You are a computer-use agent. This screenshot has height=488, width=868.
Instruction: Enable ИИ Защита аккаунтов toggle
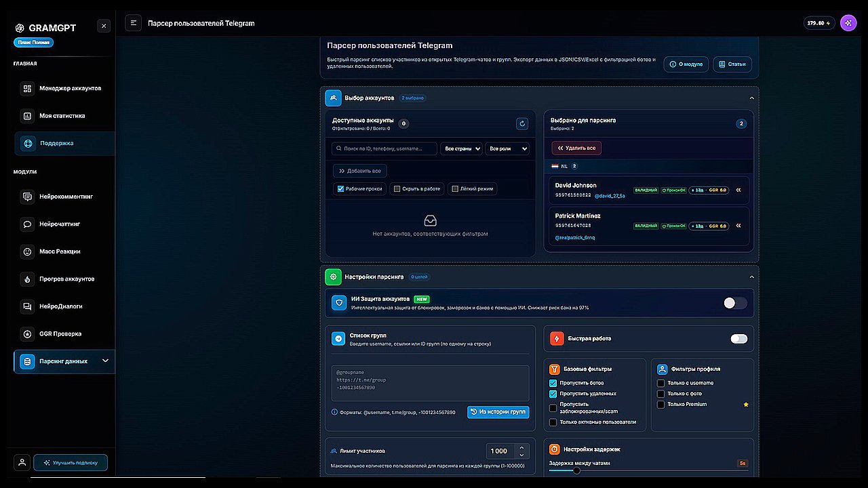pos(735,303)
